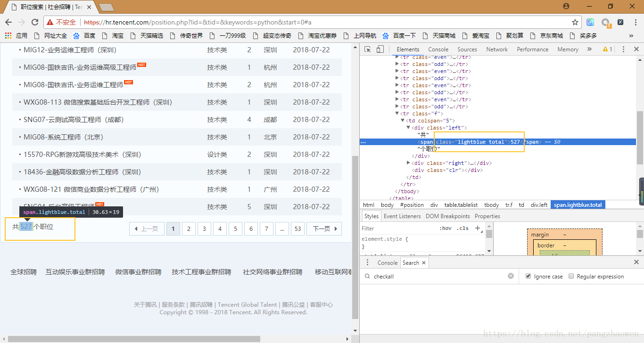Collapse the div class="left" node
The width and height of the screenshot is (644, 343).
[x=408, y=128]
